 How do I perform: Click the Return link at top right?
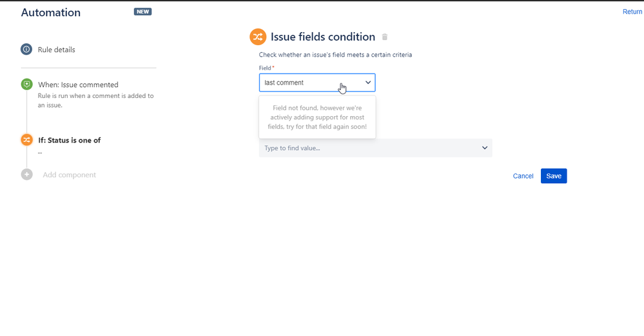click(632, 12)
